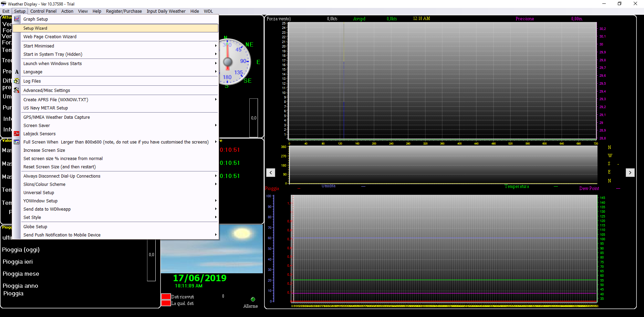Image resolution: width=644 pixels, height=317 pixels.
Task: Click the Pressione graph label
Action: pyautogui.click(x=524, y=19)
